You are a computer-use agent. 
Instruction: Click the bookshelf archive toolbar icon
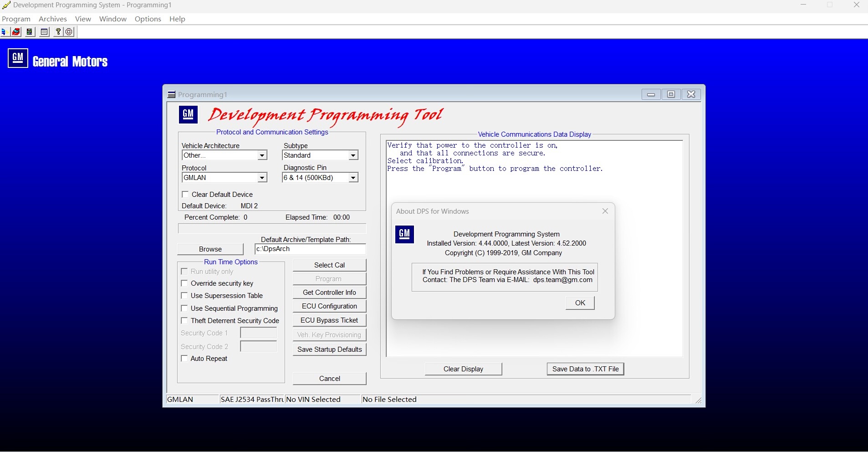tap(30, 32)
